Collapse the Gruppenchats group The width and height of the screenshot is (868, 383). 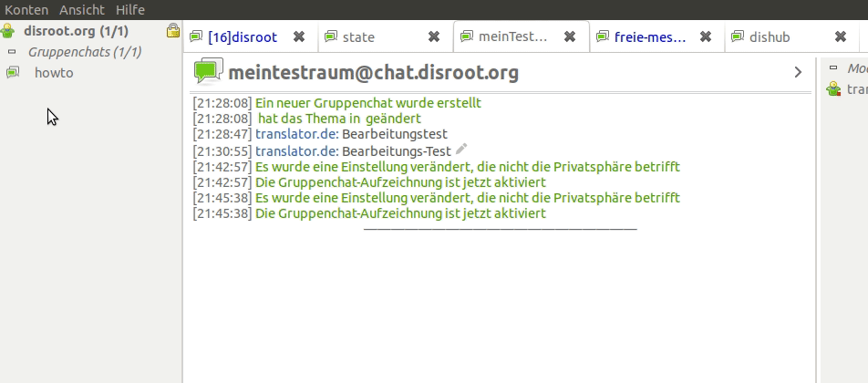coord(13,52)
